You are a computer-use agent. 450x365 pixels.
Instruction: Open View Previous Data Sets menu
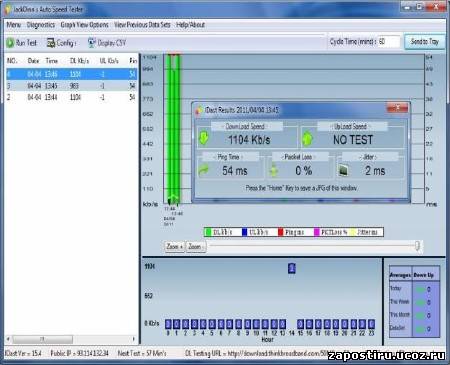pyautogui.click(x=142, y=25)
